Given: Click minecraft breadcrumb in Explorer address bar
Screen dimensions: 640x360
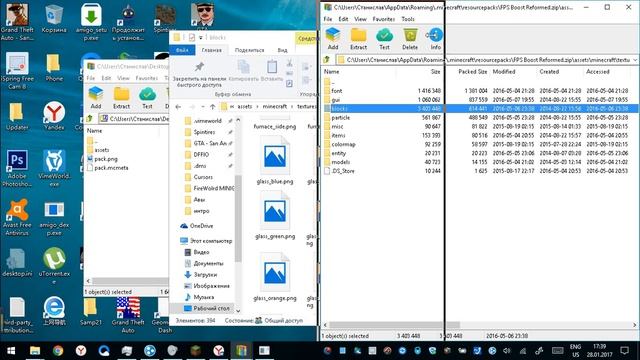Looking at the screenshot, I should coord(275,106).
